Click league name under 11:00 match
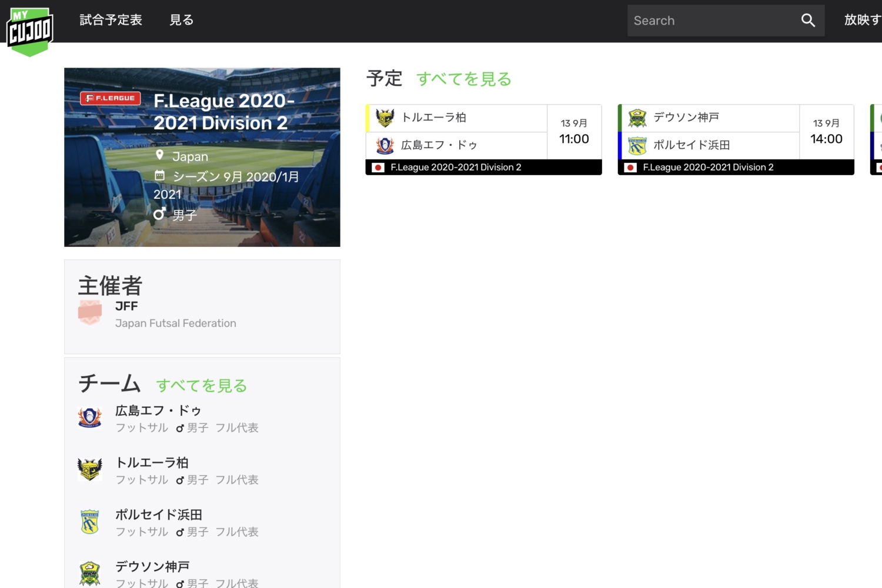Viewport: 882px width, 588px height. click(x=456, y=168)
